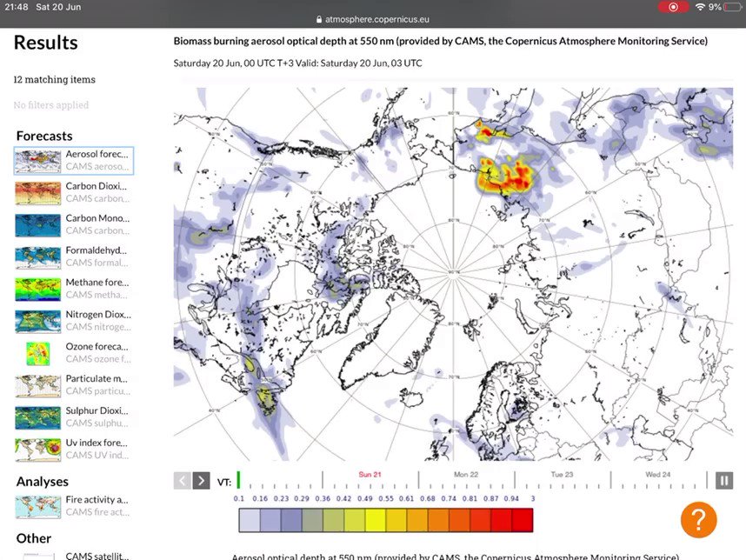
Task: Select the Nitrogen Diox... title link
Action: tap(98, 315)
